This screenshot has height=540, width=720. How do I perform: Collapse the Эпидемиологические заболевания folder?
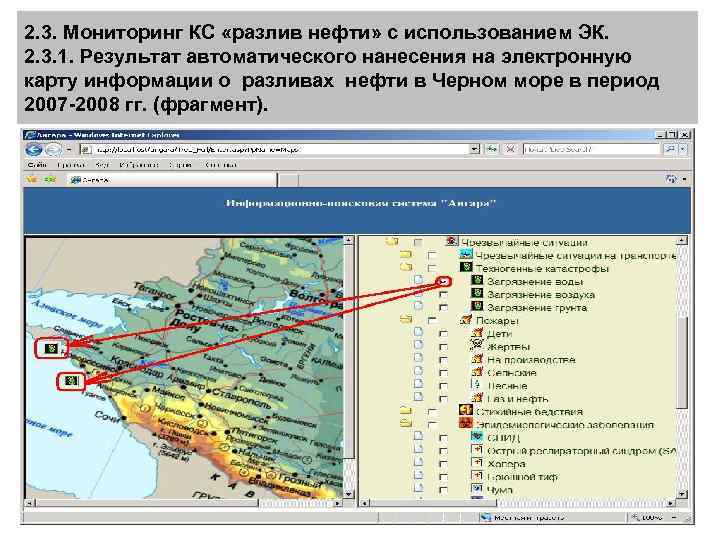(406, 423)
